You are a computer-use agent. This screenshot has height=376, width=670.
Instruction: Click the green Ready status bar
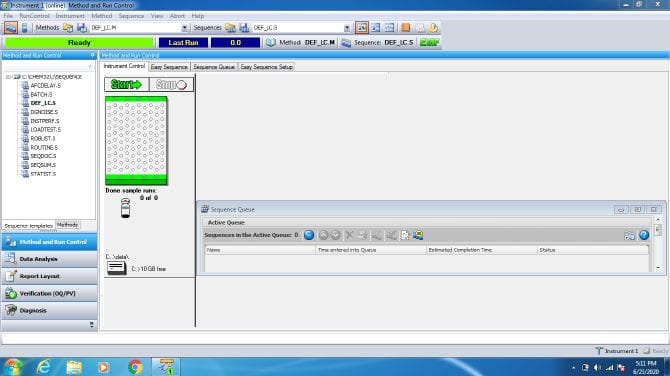79,43
